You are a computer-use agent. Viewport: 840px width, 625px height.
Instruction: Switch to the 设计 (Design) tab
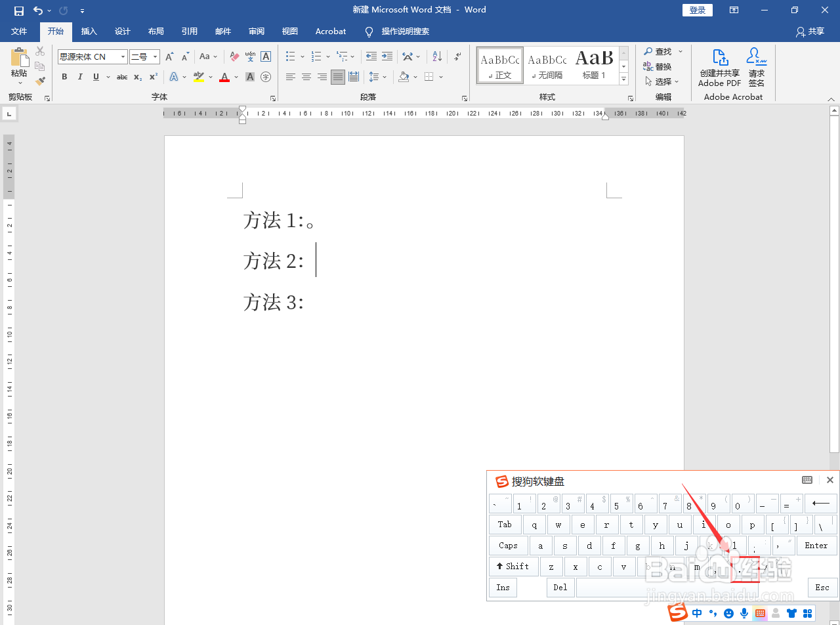pyautogui.click(x=122, y=31)
